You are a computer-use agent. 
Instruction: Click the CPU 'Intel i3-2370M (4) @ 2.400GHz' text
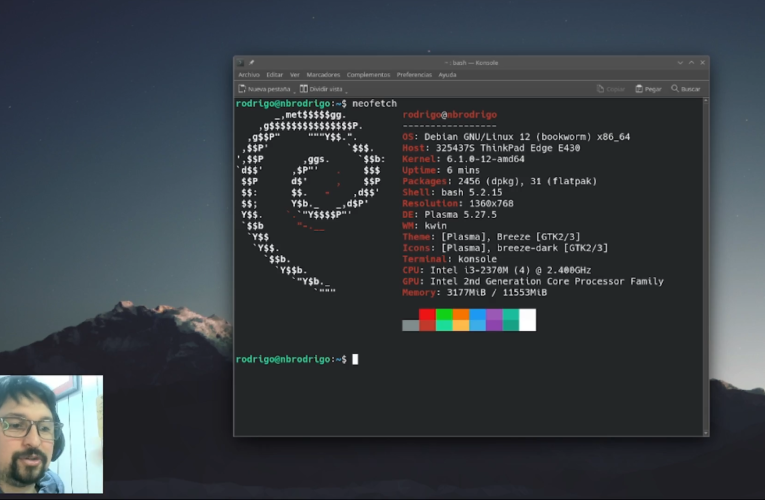(x=510, y=270)
